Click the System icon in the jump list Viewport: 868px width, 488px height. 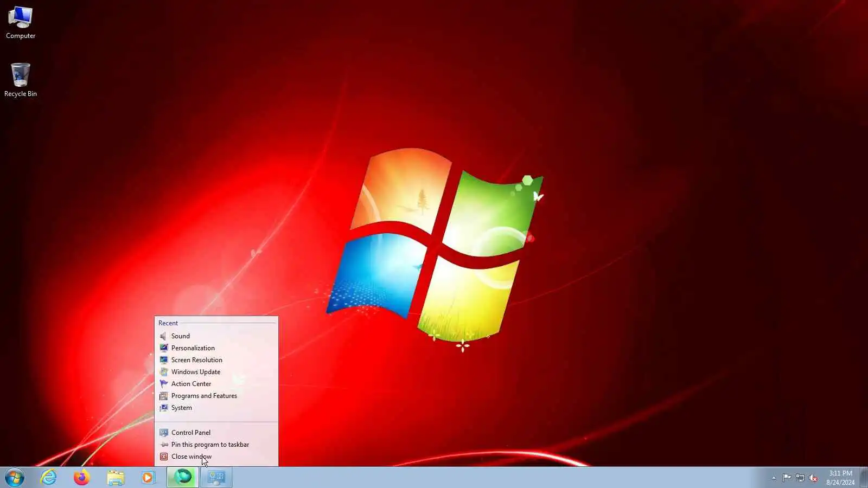coord(163,408)
